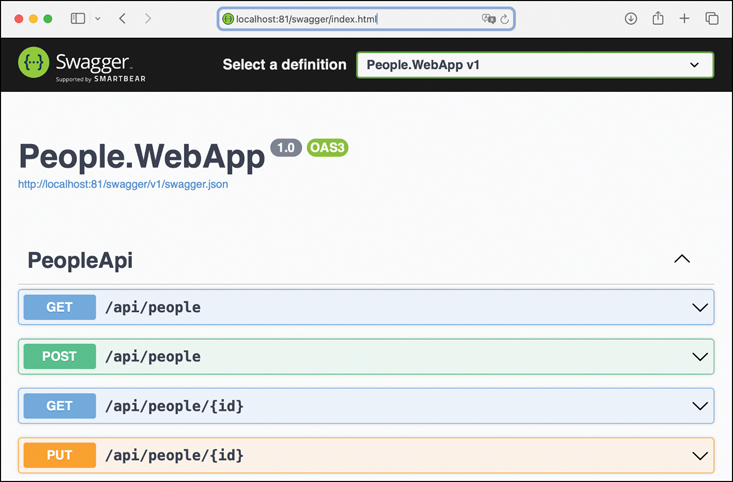Click the PUT method badge
This screenshot has width=733, height=482.
pyautogui.click(x=59, y=455)
